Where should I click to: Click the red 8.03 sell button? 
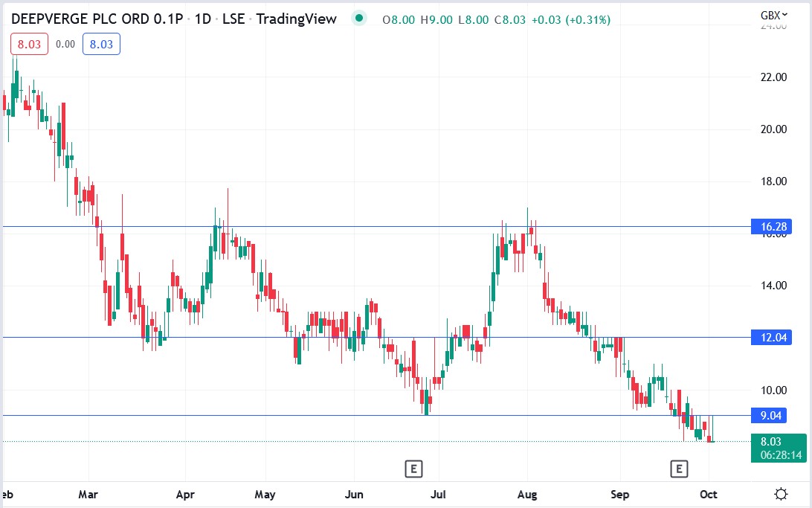(x=28, y=44)
